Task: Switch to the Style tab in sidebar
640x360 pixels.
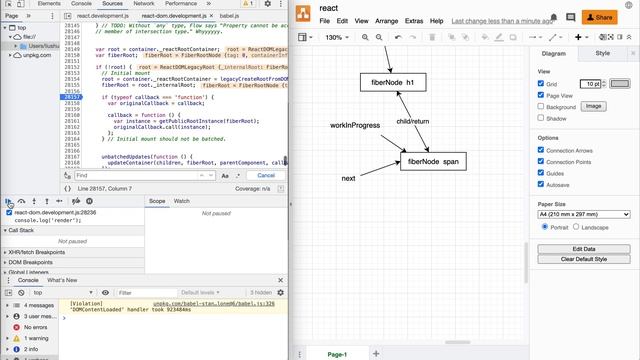Action: click(602, 53)
